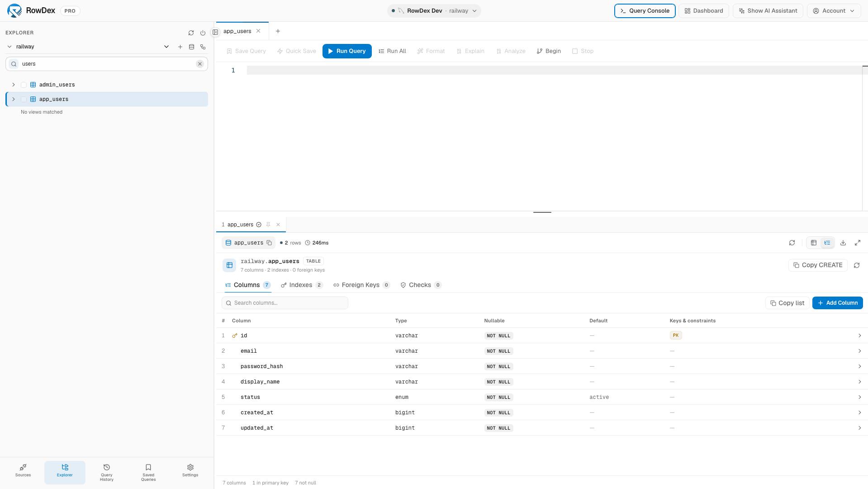The width and height of the screenshot is (868, 489).
Task: Refresh the Explorer panel
Action: [191, 33]
